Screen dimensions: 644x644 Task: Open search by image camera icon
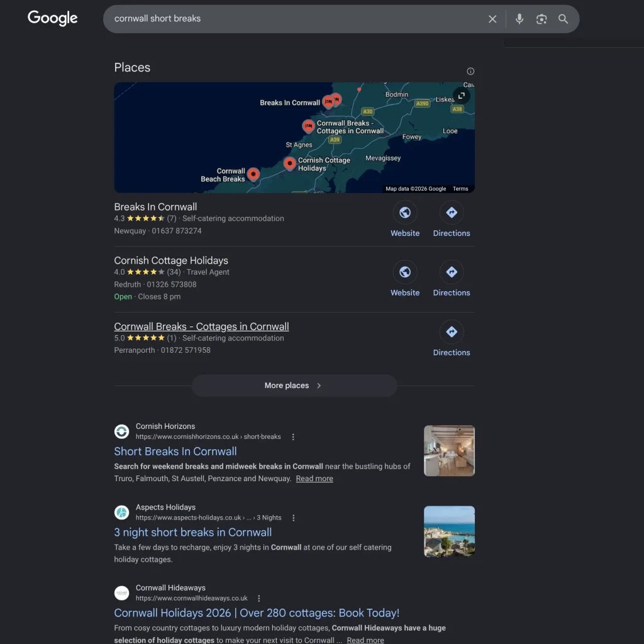(x=541, y=19)
